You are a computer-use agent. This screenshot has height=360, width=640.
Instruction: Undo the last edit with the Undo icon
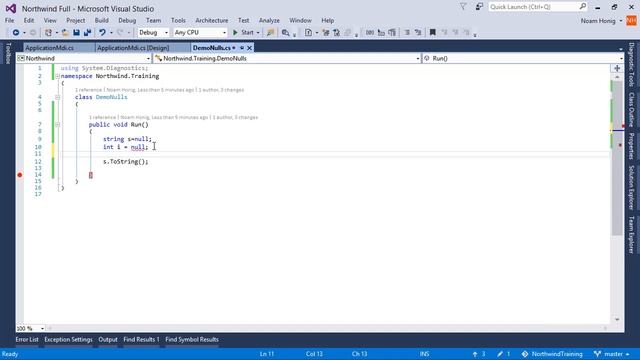102,33
